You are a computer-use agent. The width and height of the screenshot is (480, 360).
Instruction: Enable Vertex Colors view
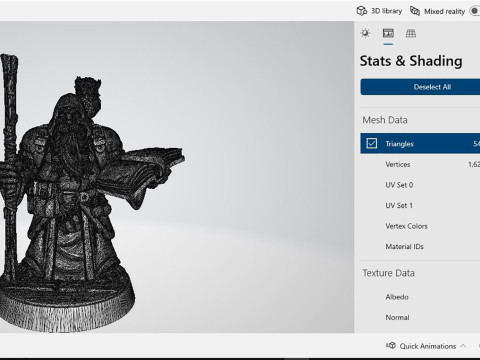point(420,226)
